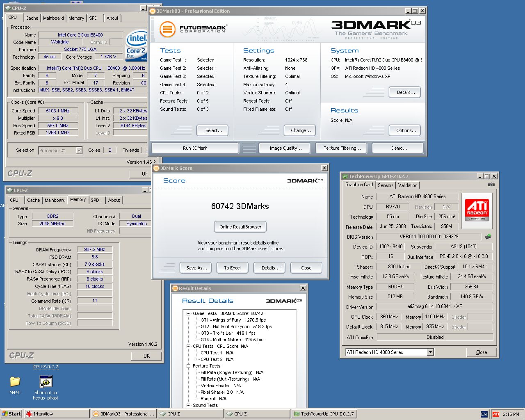Click Details button under System

pos(406,92)
